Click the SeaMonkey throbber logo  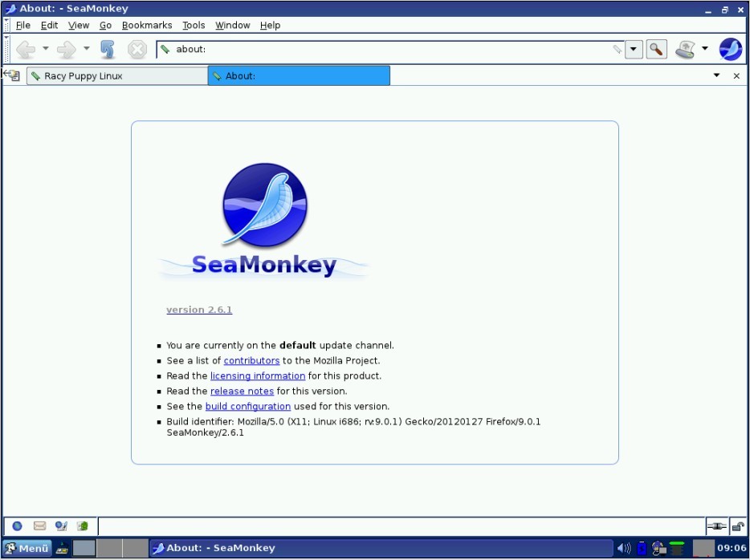pyautogui.click(x=731, y=49)
